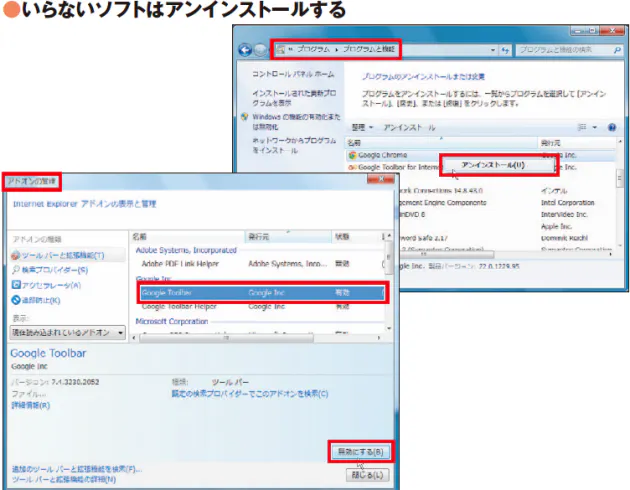Select アクセラレータ(A) add-on type
This screenshot has width=630, height=490.
(46, 285)
